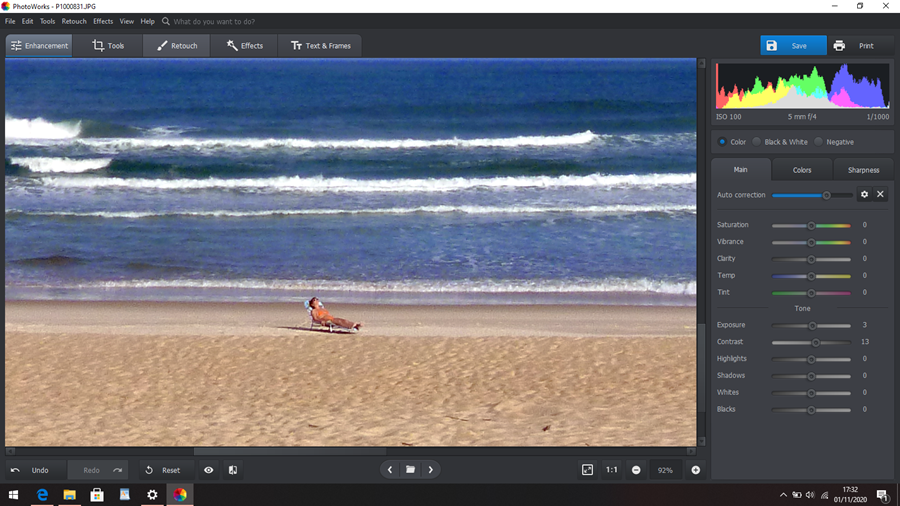Image resolution: width=900 pixels, height=506 pixels.
Task: Open the notification center icon
Action: pos(883,495)
